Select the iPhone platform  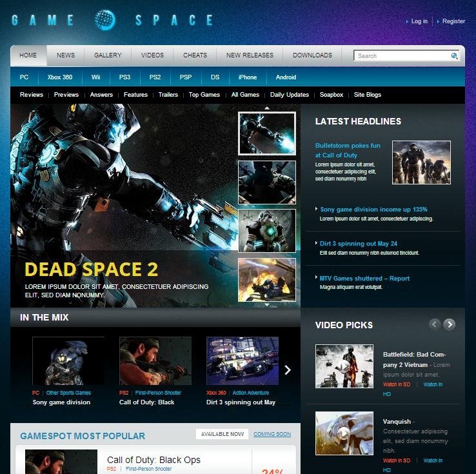(x=248, y=77)
